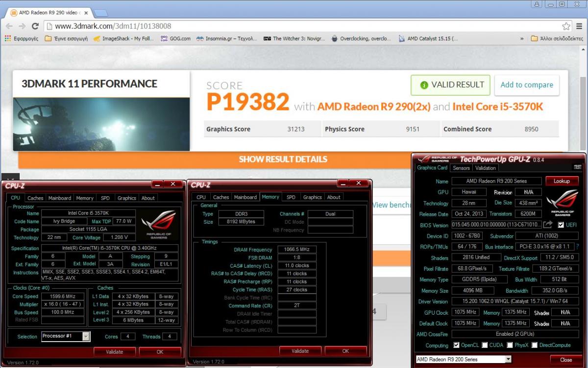This screenshot has height=368, width=588.
Task: Click the Physics Score value 9151
Action: point(413,129)
